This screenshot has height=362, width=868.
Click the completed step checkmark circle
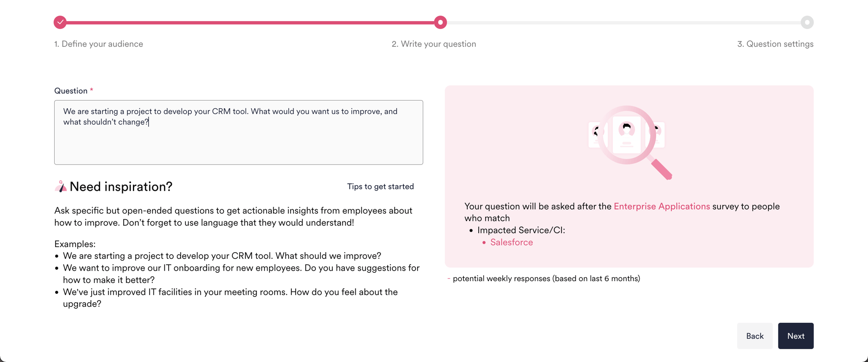tap(60, 22)
